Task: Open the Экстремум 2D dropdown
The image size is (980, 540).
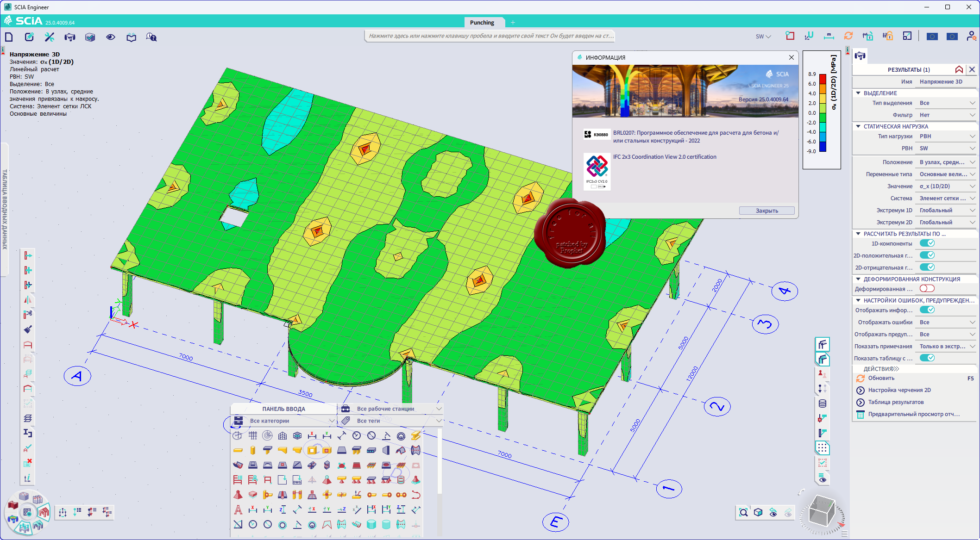Action: pyautogui.click(x=947, y=222)
